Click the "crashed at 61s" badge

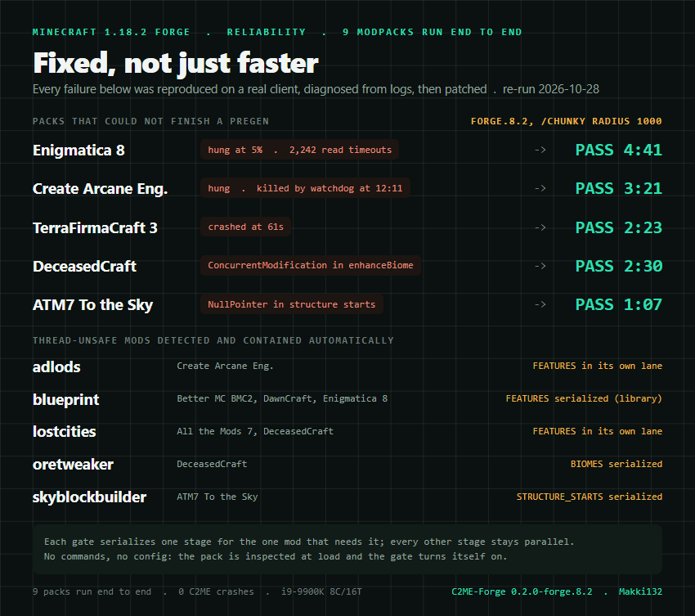coord(246,227)
